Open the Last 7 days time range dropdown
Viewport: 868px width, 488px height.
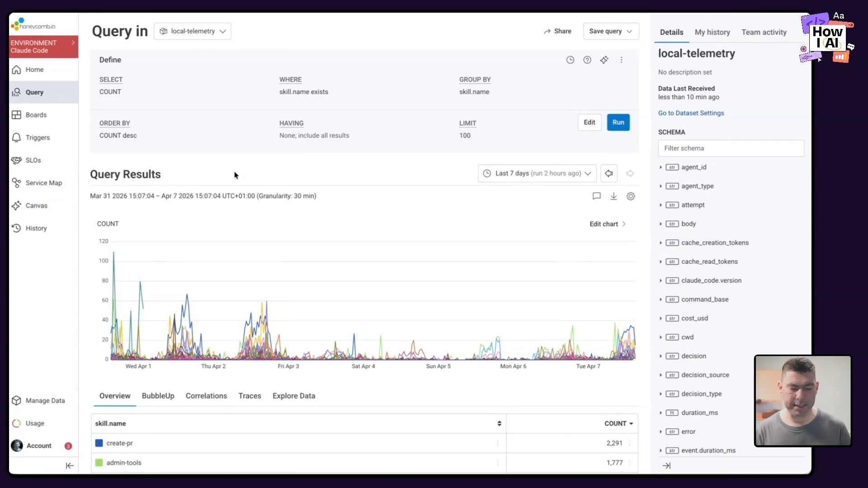[537, 174]
